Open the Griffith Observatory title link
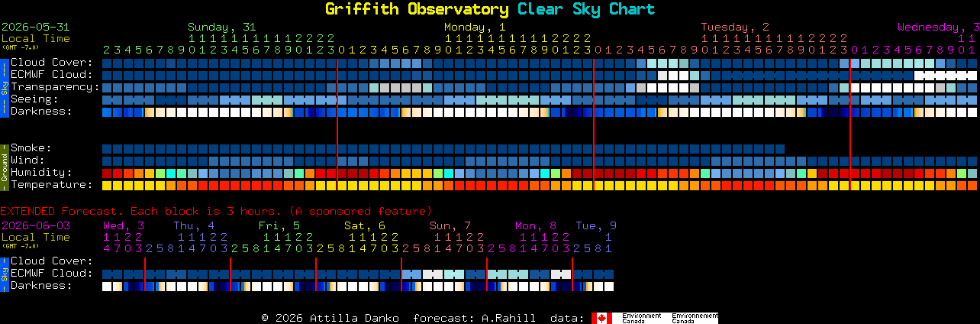This screenshot has height=324, width=980. click(417, 9)
